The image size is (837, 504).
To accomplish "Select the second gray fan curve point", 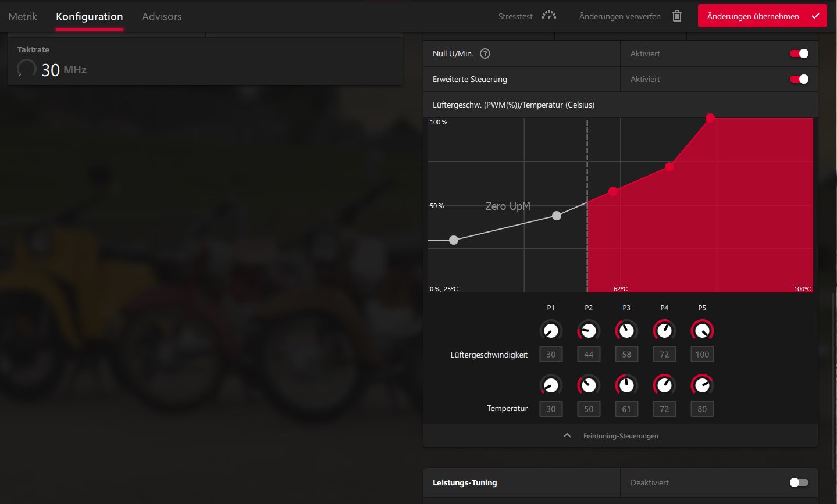I will [557, 216].
